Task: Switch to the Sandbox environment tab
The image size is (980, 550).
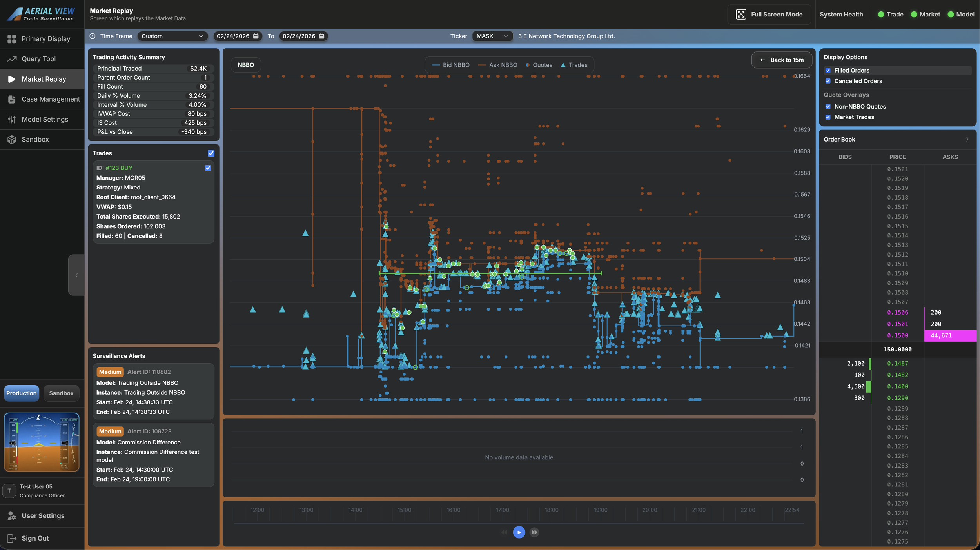Action: coord(61,393)
